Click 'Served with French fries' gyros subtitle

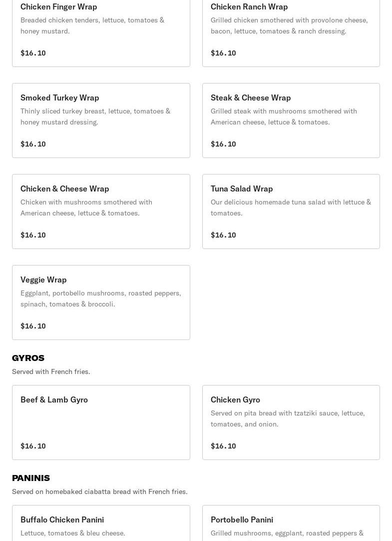51,371
